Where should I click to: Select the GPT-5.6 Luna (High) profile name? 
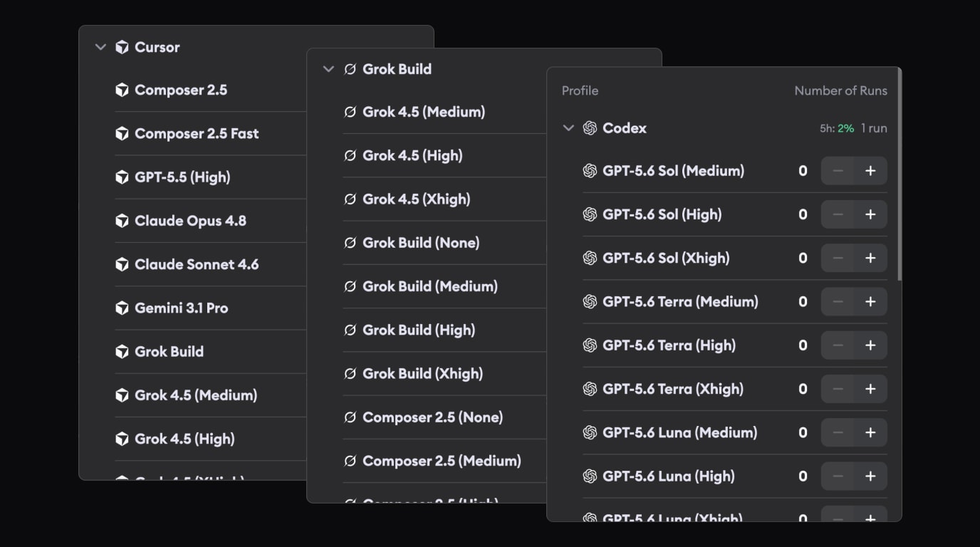click(x=668, y=476)
